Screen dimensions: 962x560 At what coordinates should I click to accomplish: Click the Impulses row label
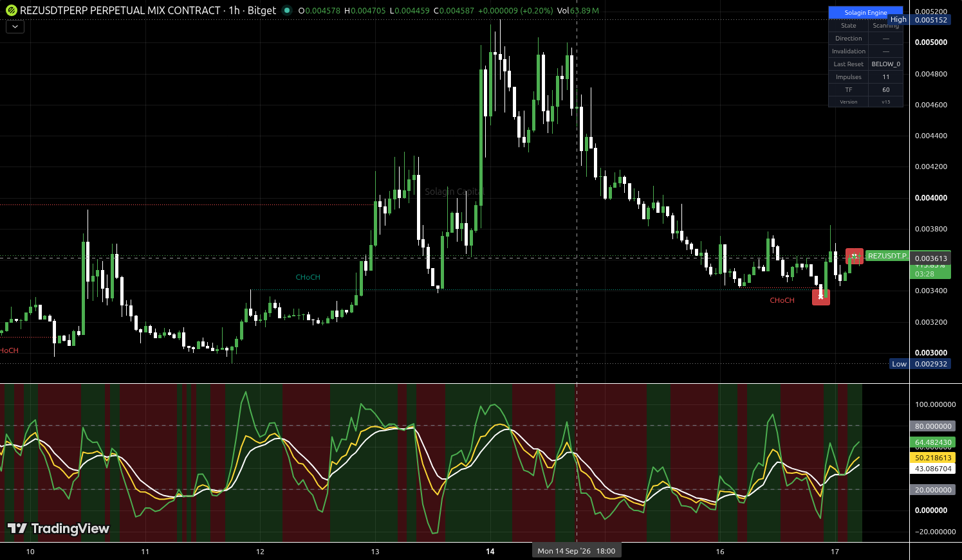(848, 77)
